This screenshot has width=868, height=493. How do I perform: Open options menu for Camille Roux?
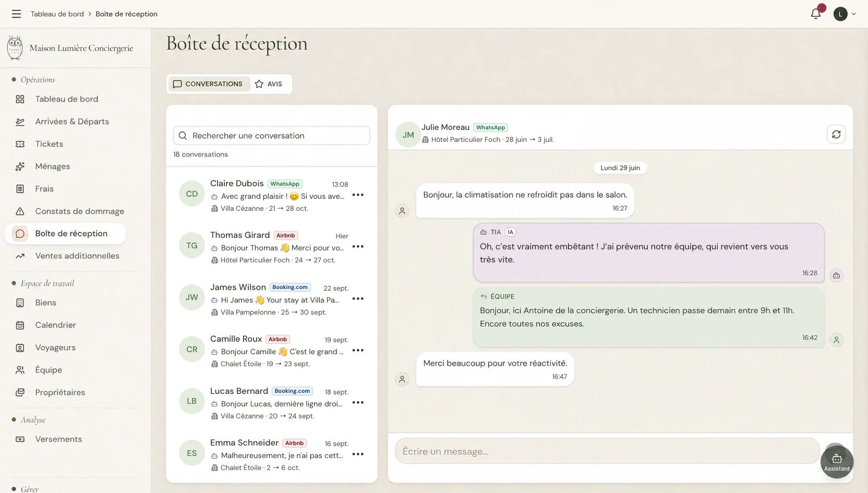coord(358,351)
